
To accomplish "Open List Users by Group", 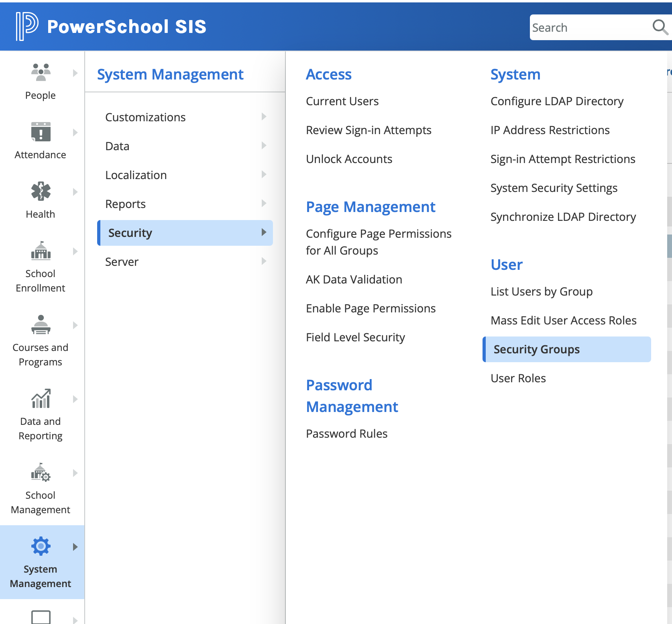I will tap(542, 292).
